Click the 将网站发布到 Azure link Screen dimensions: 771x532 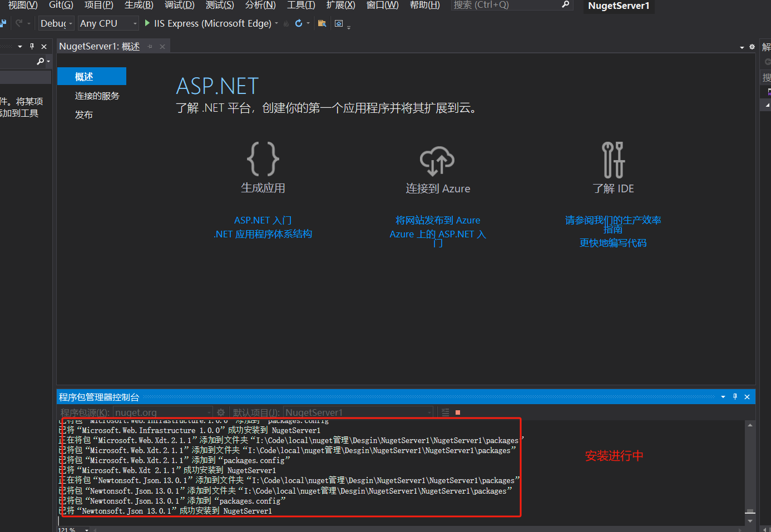[x=438, y=220]
